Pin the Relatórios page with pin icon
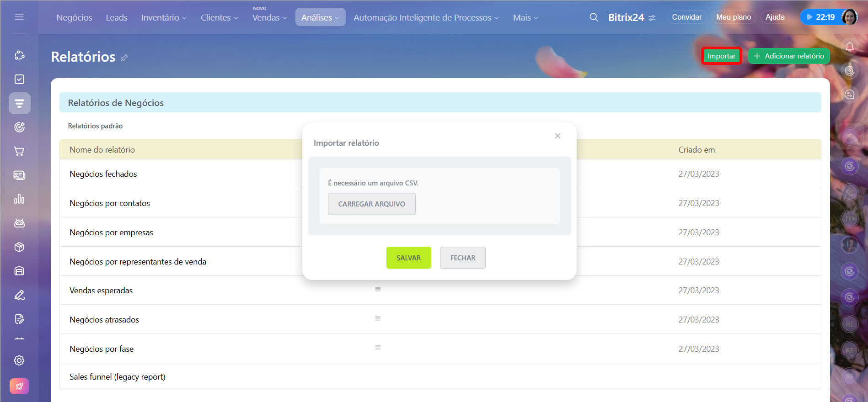Screen dimensions: 868x402 click(124, 58)
